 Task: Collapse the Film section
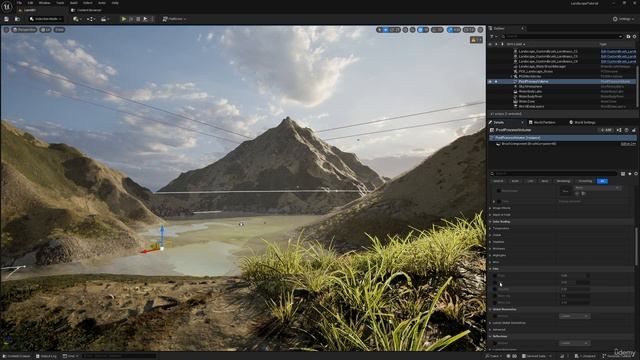click(491, 269)
